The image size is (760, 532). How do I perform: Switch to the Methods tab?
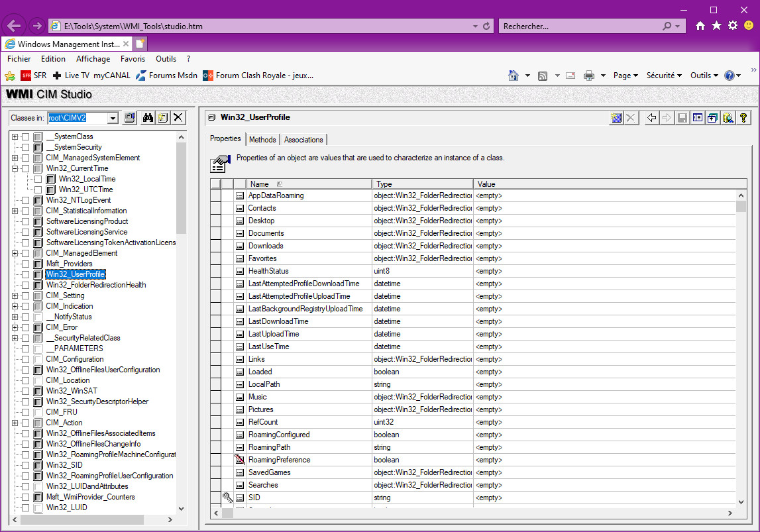tap(262, 140)
